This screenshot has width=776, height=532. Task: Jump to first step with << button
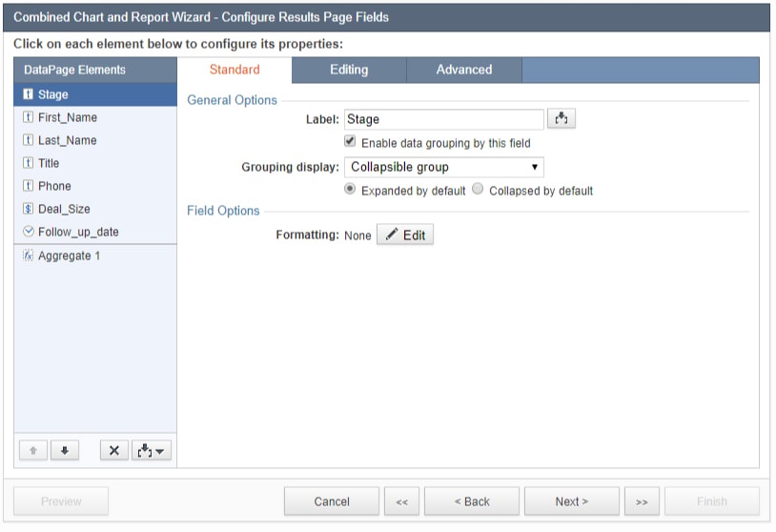click(x=401, y=501)
